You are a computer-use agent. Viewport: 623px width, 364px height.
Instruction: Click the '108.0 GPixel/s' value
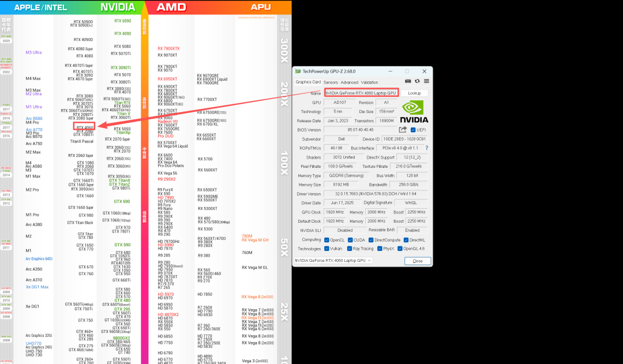click(x=340, y=167)
